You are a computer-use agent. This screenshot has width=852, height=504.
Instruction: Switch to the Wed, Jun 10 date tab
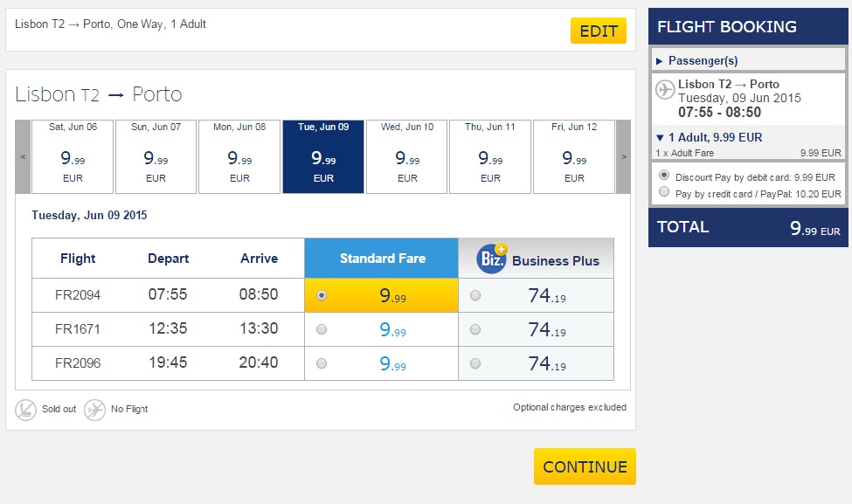[x=407, y=156]
